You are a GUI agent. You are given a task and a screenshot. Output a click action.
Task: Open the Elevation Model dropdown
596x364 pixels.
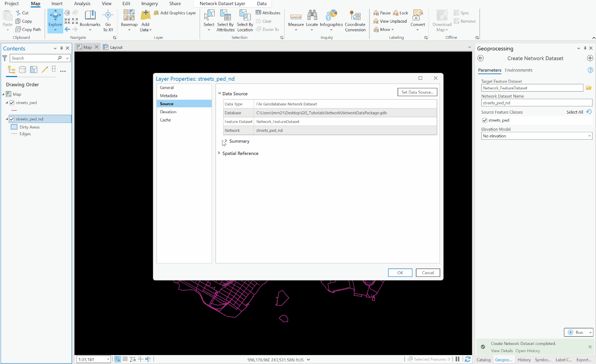coord(589,136)
